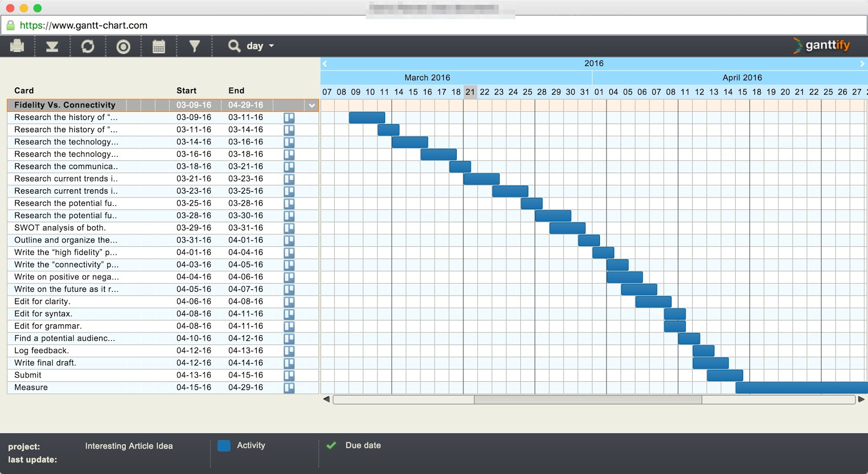The image size is (868, 474).
Task: Click the 21 date column header
Action: pos(470,92)
